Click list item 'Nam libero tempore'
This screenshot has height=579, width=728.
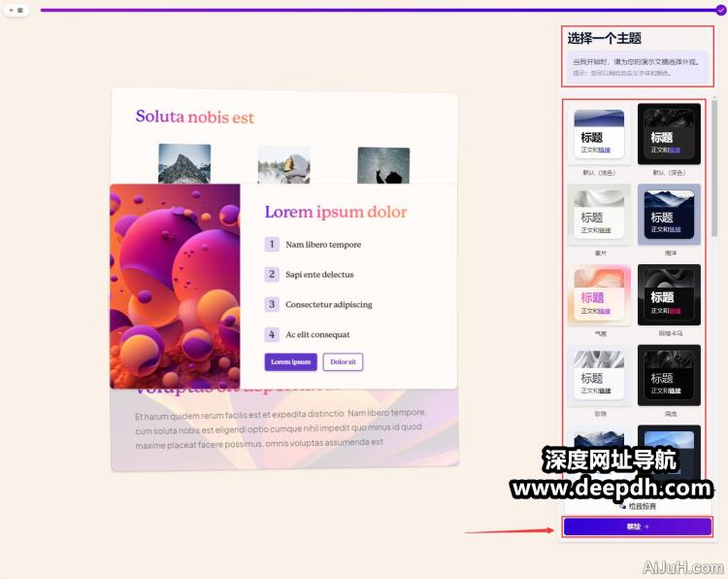pyautogui.click(x=323, y=245)
